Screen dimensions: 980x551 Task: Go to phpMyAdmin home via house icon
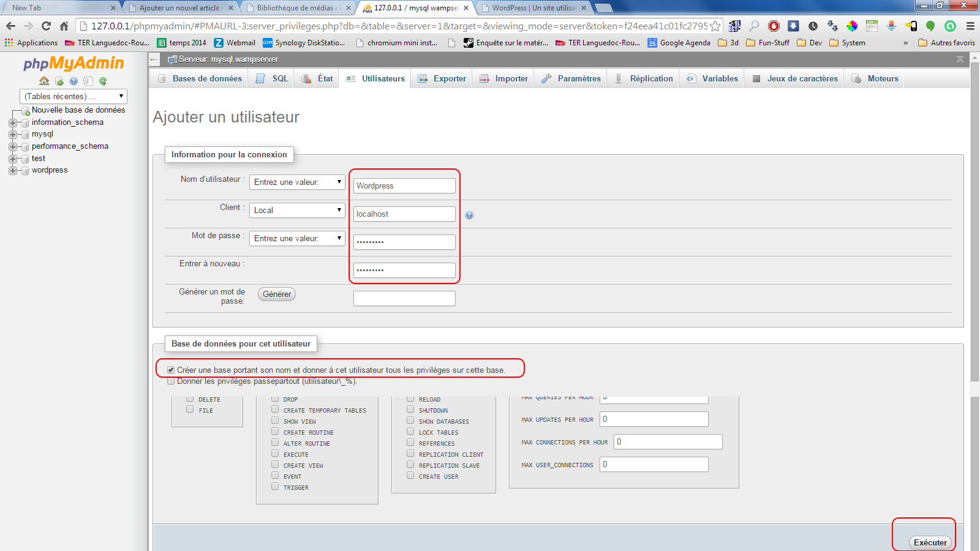tap(44, 81)
